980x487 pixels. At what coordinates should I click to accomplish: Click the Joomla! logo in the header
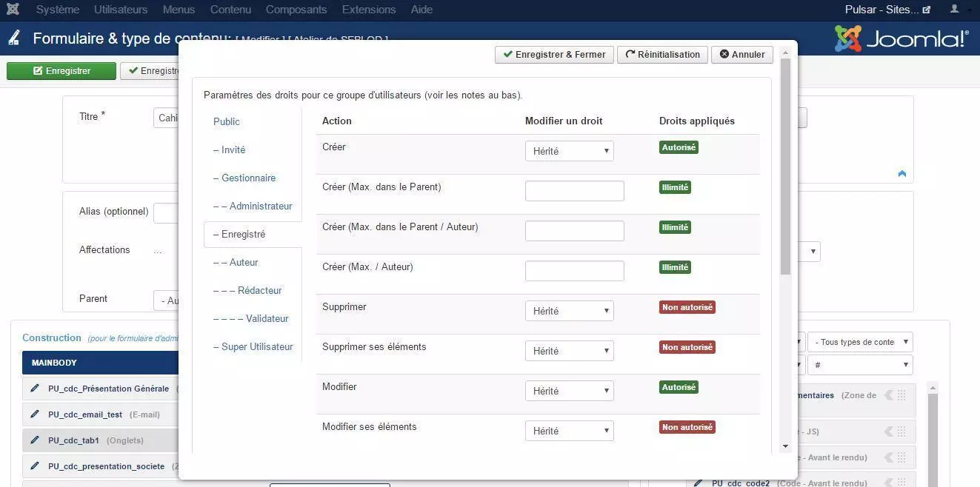click(901, 38)
